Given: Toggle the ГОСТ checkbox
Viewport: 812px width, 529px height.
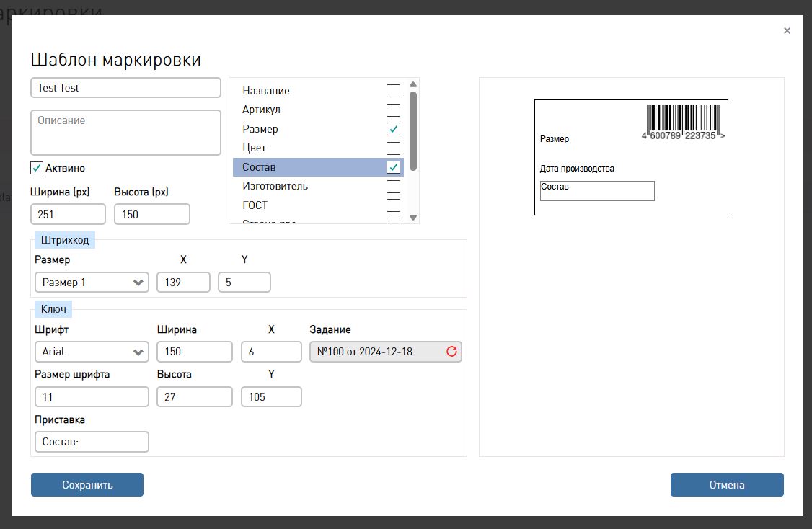Looking at the screenshot, I should point(393,205).
